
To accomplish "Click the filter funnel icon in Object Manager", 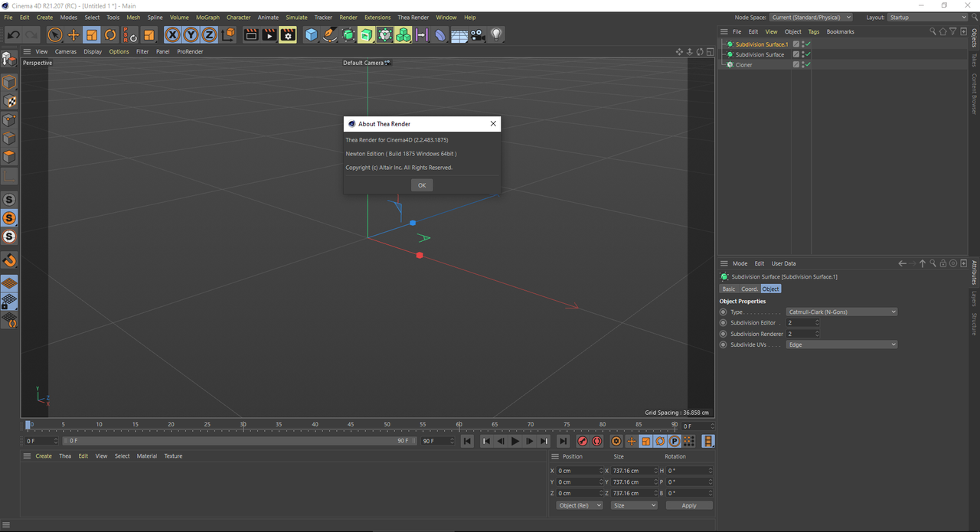I will click(952, 31).
